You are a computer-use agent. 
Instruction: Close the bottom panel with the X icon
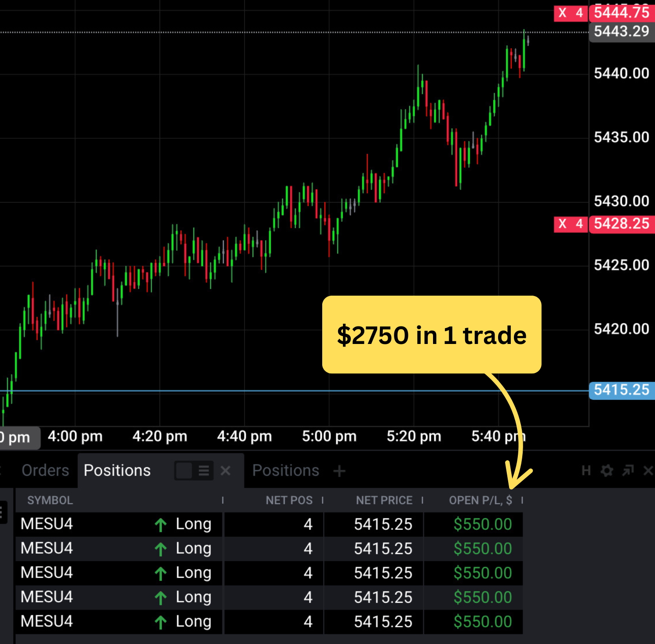pyautogui.click(x=648, y=471)
